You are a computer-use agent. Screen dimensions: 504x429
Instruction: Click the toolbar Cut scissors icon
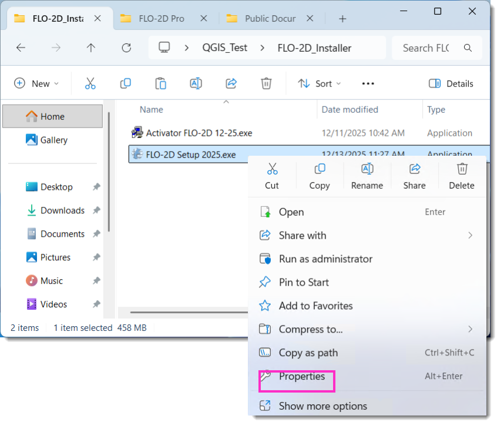click(90, 83)
